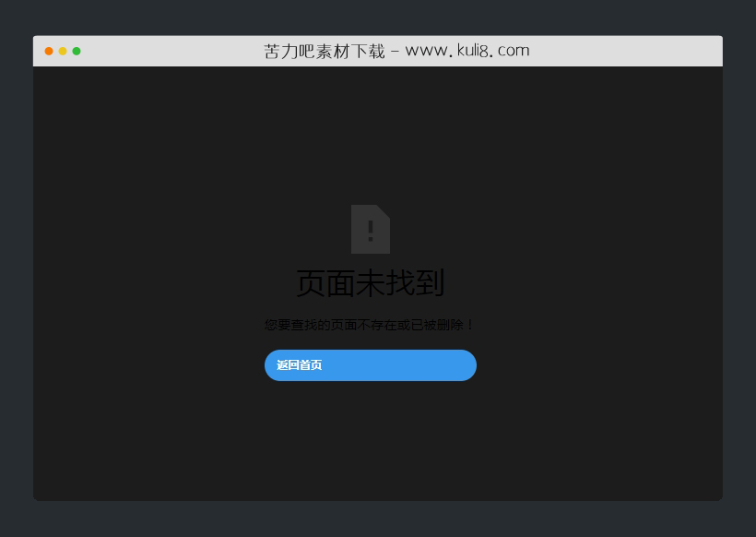The height and width of the screenshot is (537, 756).
Task: Click the www.kuli8.com text in the title bar
Action: point(466,51)
